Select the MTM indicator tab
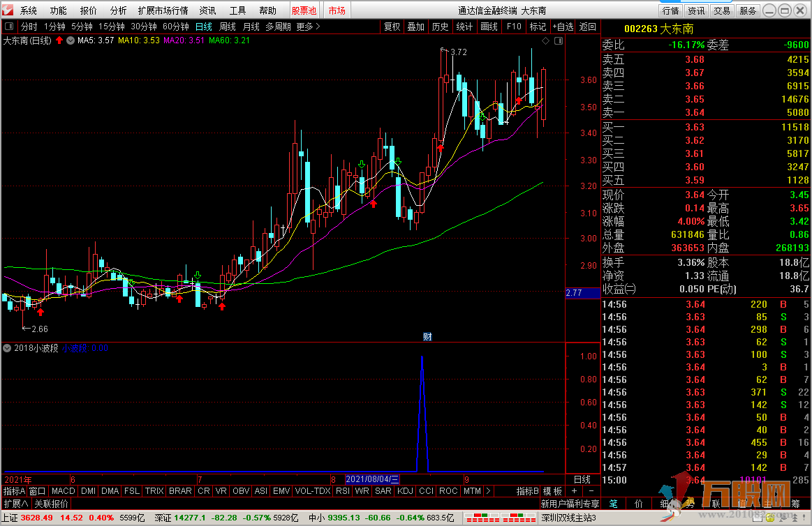 click(472, 491)
